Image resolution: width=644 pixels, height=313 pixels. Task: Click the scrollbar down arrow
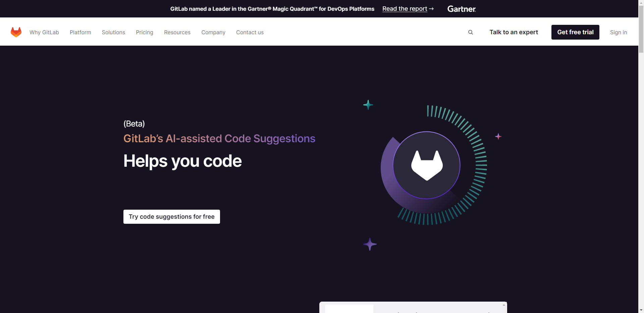click(641, 310)
